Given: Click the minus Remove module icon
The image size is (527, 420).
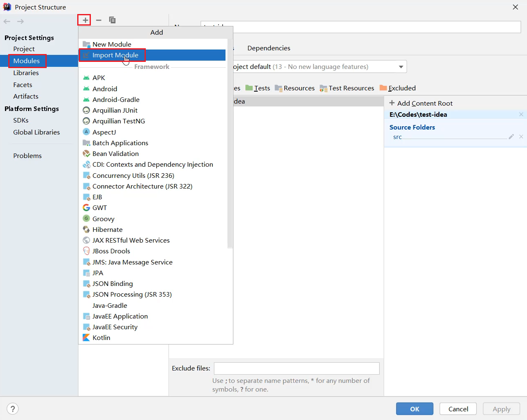Looking at the screenshot, I should point(99,20).
